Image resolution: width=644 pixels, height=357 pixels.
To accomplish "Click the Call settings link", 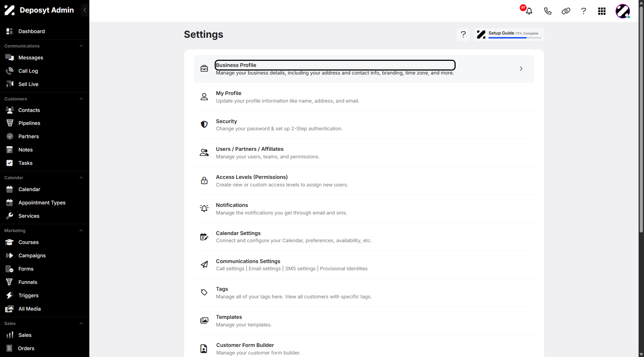I will [230, 269].
